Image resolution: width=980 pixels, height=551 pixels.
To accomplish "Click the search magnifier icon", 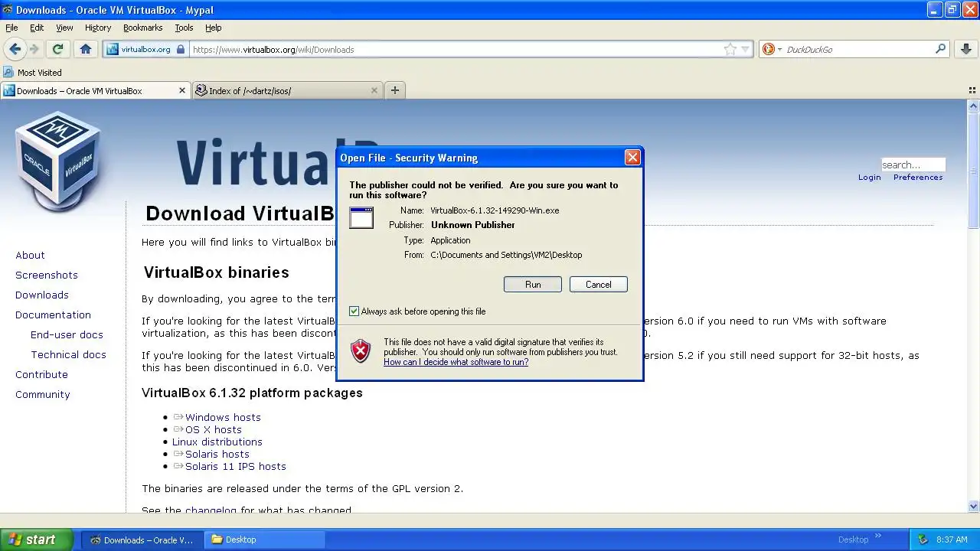I will tap(941, 49).
